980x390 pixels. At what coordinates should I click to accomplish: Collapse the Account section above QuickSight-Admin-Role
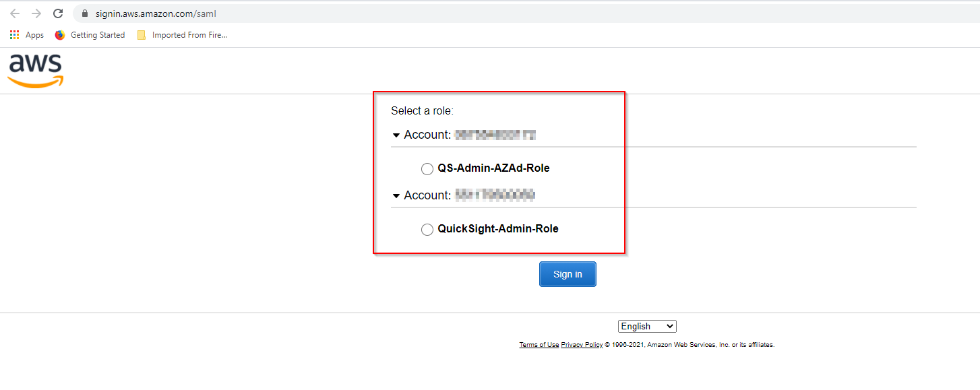(396, 196)
